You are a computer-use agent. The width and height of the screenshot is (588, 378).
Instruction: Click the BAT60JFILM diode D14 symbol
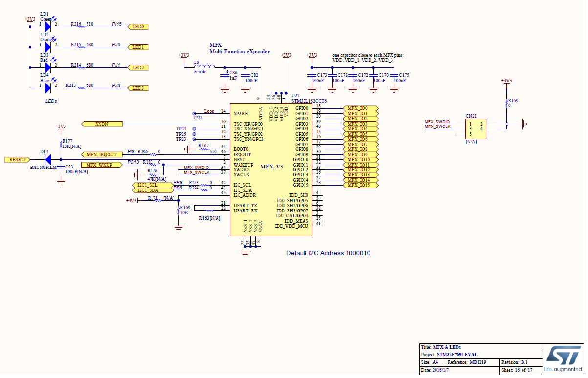point(48,159)
